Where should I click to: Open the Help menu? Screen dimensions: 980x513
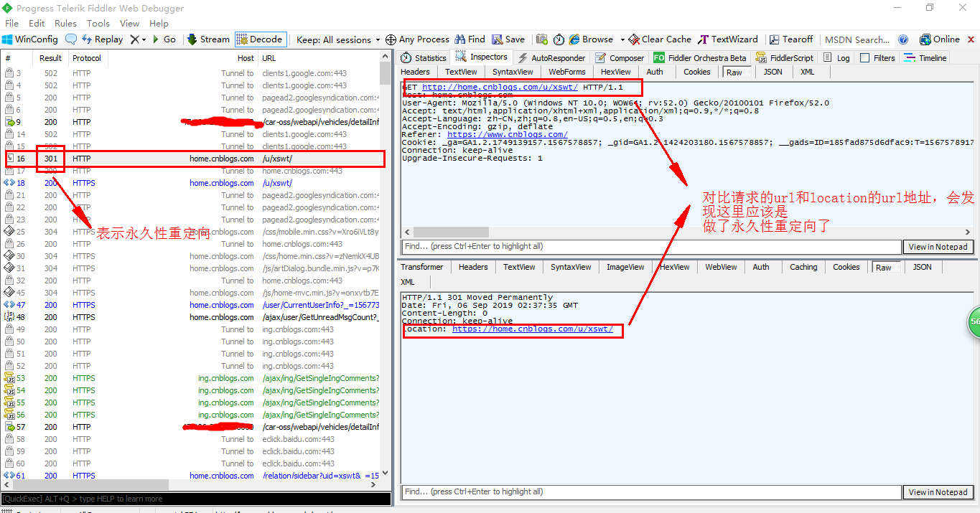pyautogui.click(x=159, y=23)
